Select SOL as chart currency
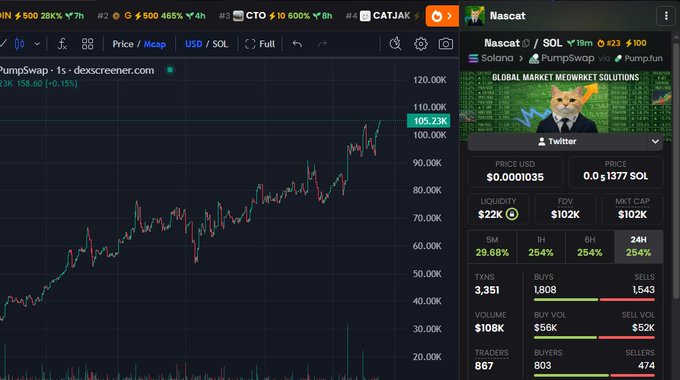680x380 pixels. coord(220,44)
